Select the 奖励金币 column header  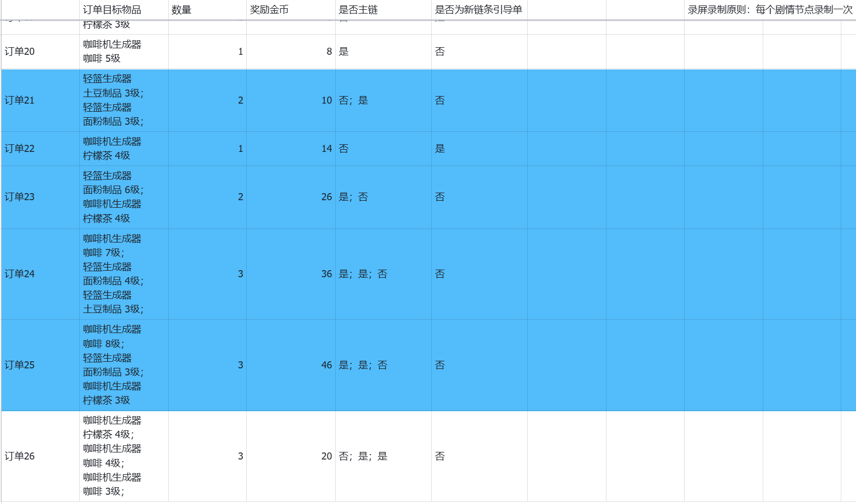tap(291, 10)
